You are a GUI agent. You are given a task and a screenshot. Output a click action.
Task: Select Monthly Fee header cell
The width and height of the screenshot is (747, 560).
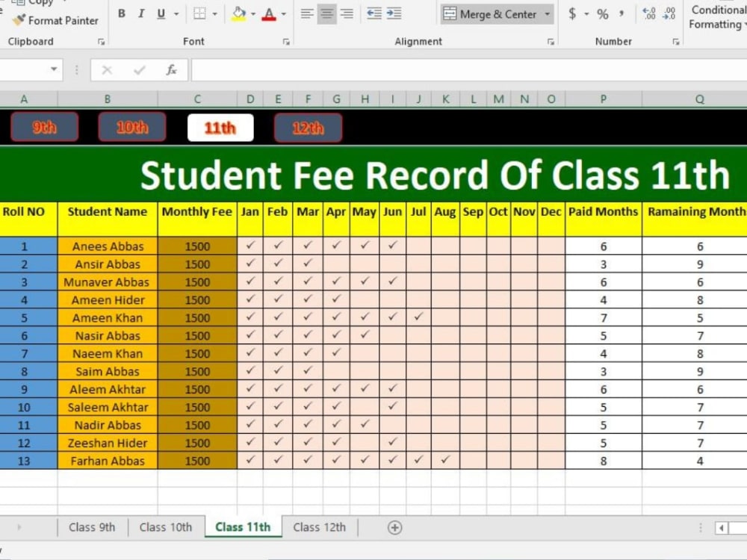[x=197, y=218]
